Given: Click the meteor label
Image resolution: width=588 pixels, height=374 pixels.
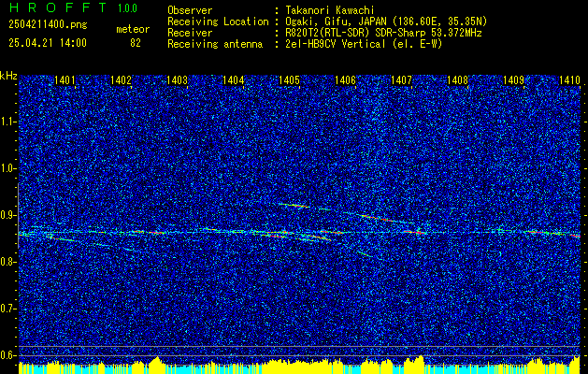Looking at the screenshot, I should coord(133,29).
